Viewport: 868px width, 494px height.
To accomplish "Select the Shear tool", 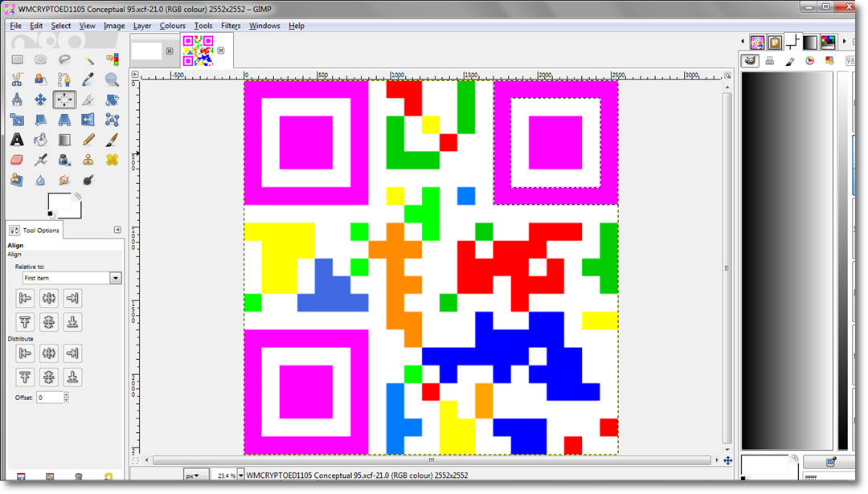I will click(x=40, y=120).
